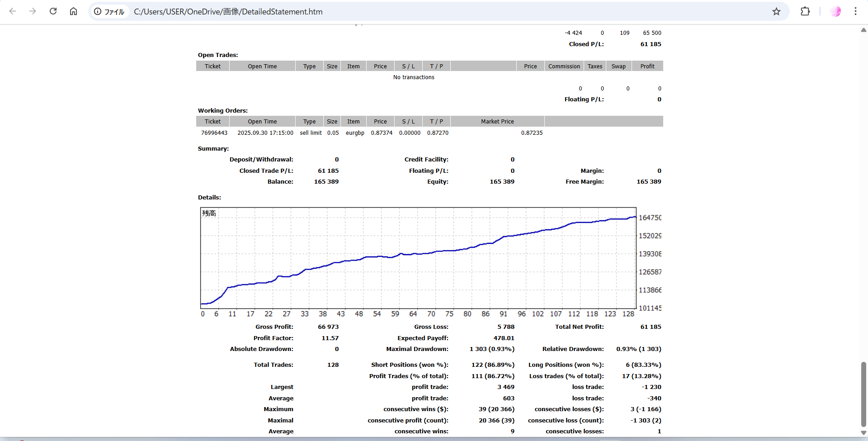Click the vertical scrollbar thumb
The height and width of the screenshot is (441, 868).
(x=863, y=394)
